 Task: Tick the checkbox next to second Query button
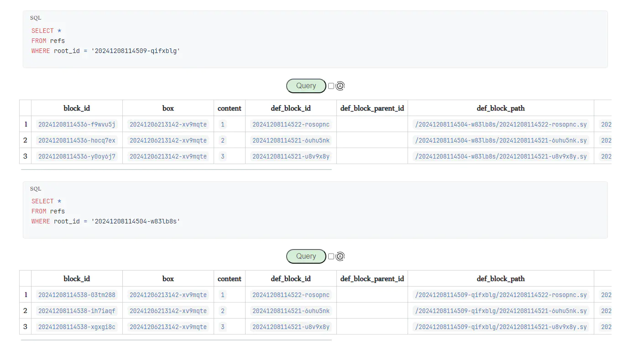(x=331, y=256)
